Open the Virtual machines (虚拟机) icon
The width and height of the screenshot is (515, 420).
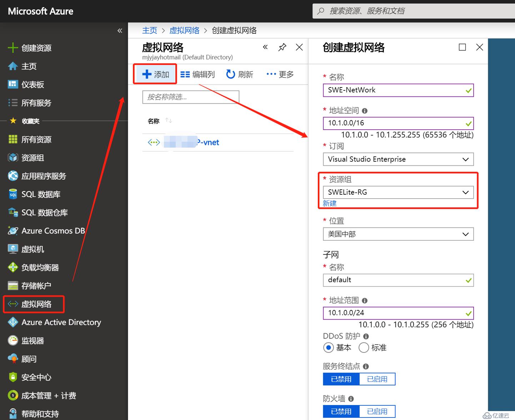pos(13,249)
